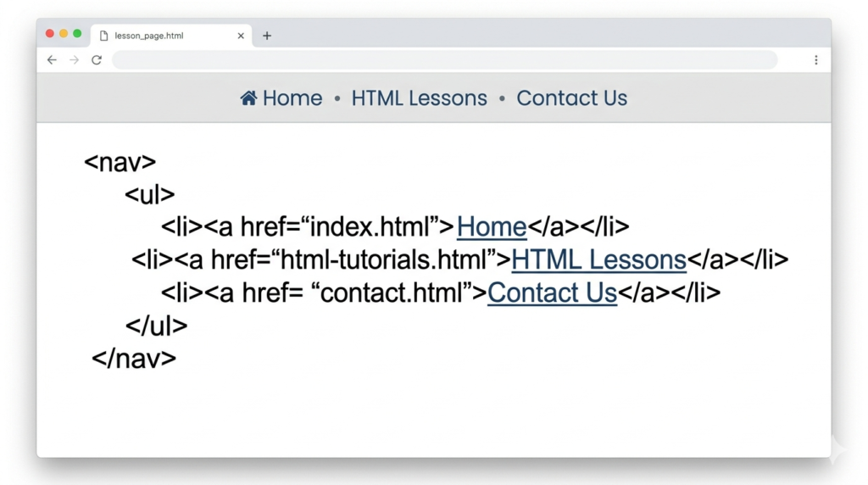Minimize the window with the yellow button
Viewport: 868px width, 485px height.
coord(64,34)
